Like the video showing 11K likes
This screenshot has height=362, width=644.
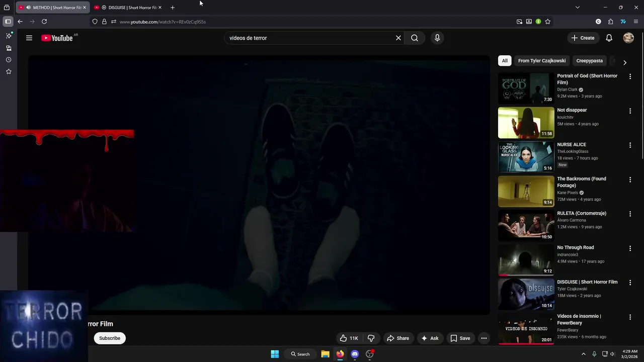point(349,338)
